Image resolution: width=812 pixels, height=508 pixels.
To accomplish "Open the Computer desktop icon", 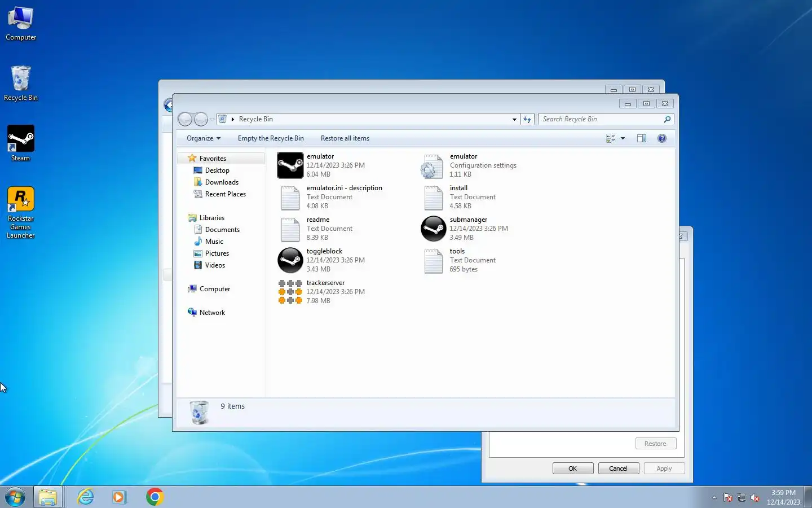I will pyautogui.click(x=21, y=24).
